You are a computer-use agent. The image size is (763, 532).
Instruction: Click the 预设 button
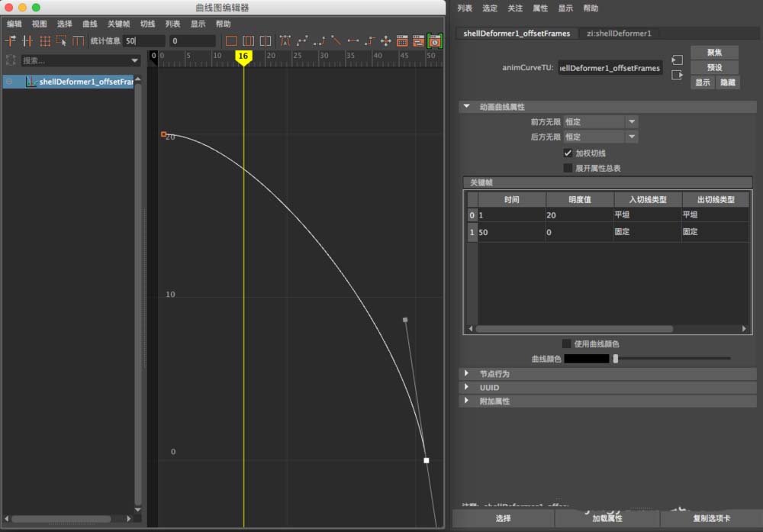(x=714, y=67)
